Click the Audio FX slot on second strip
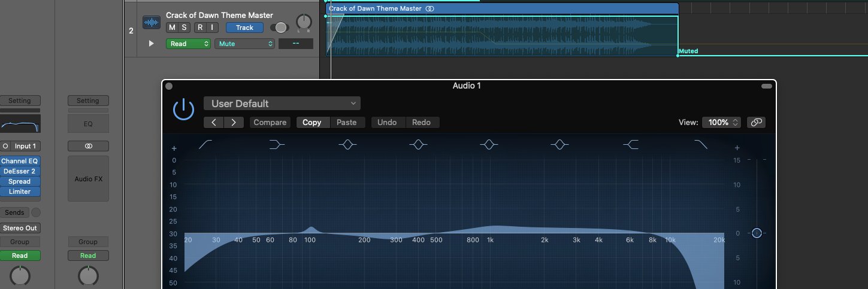This screenshot has width=868, height=289. click(88, 178)
